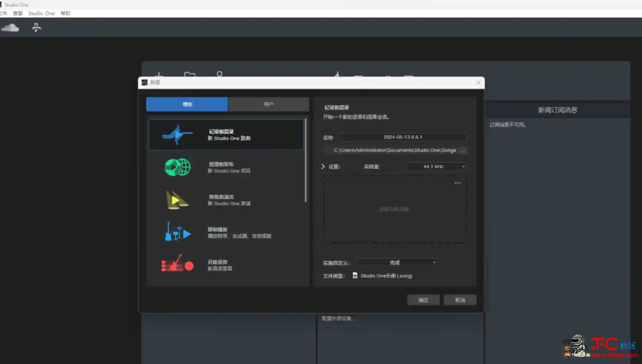
Task: Open the 44.1 kHz sample rate dropdown
Action: click(x=436, y=166)
